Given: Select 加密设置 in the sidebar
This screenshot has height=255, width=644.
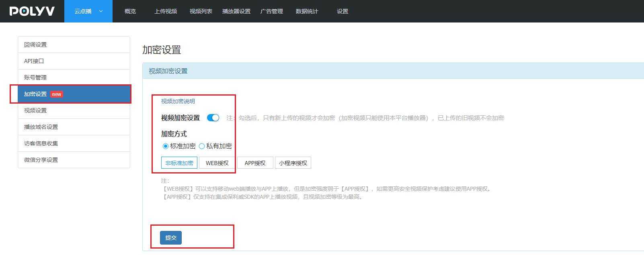Looking at the screenshot, I should (74, 94).
